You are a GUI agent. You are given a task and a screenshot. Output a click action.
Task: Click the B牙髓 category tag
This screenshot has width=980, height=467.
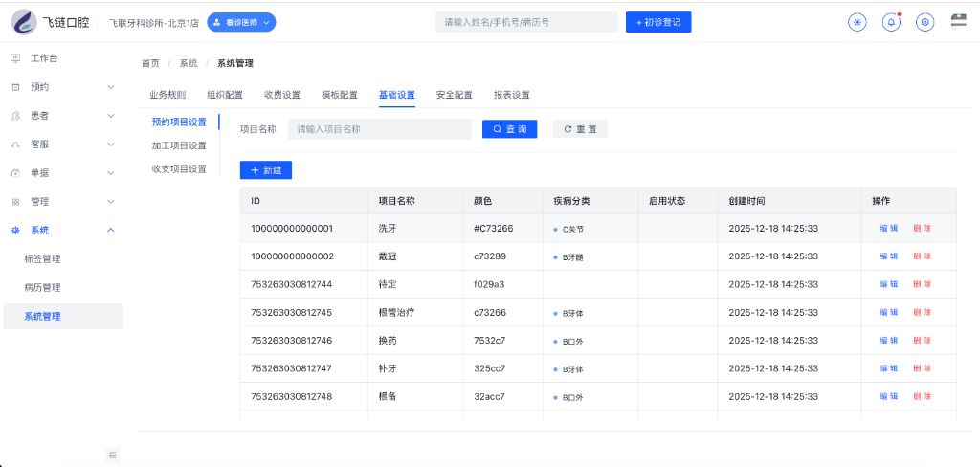(x=568, y=257)
